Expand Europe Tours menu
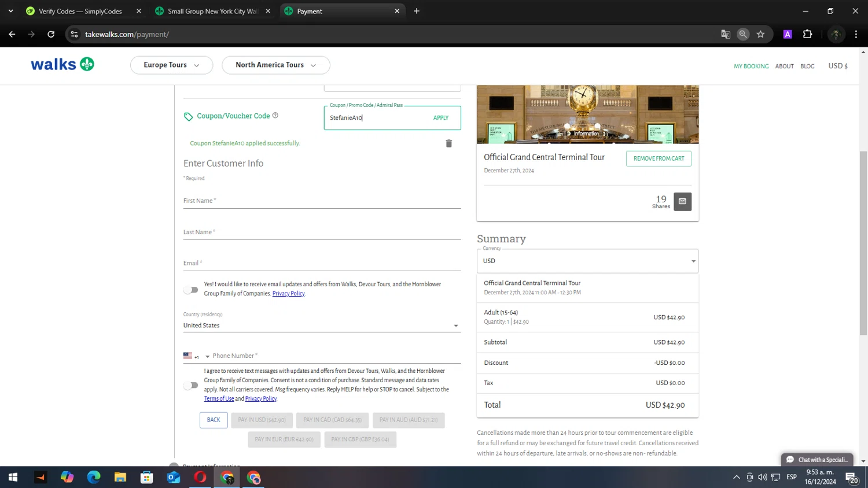Viewport: 868px width, 488px height. (x=171, y=65)
